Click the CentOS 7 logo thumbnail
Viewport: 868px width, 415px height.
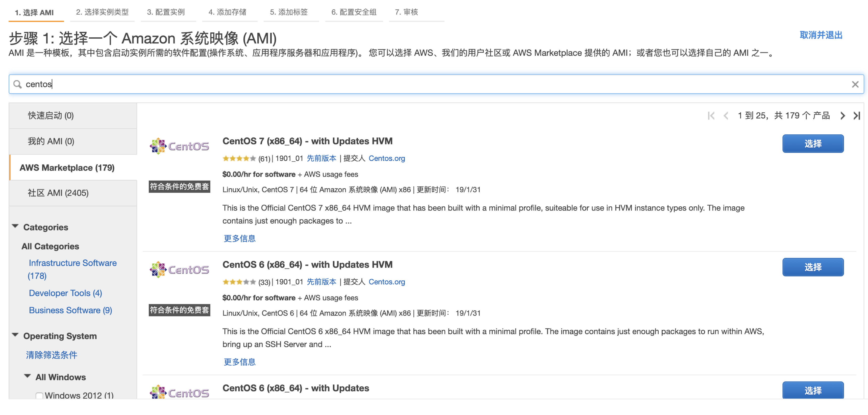(179, 146)
